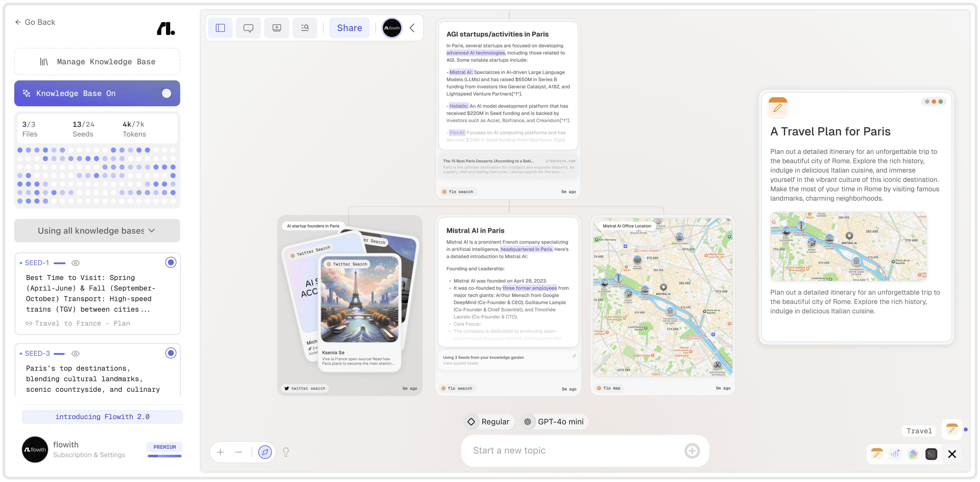Click the Share button
Screen dimensions: 980x482
coord(349,28)
